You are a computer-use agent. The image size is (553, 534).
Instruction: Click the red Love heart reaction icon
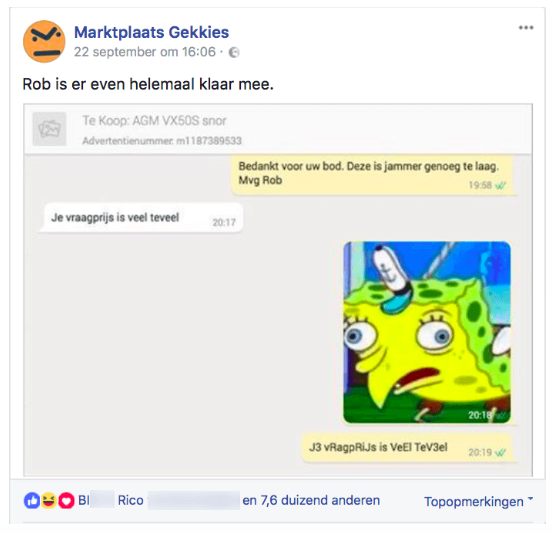coord(66,500)
